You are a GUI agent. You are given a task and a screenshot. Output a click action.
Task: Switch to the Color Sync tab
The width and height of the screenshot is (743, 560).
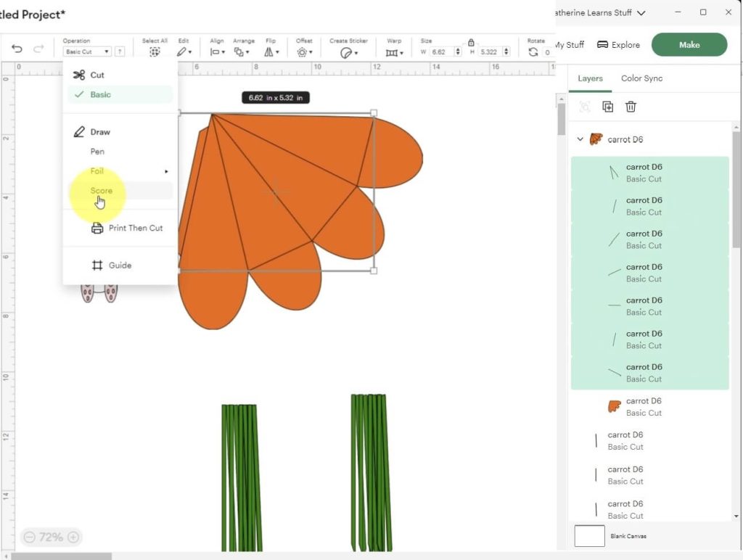coord(641,78)
